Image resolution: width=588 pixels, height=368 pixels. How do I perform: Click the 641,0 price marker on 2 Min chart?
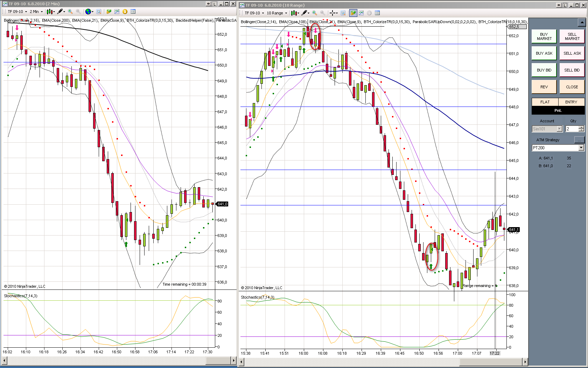222,204
